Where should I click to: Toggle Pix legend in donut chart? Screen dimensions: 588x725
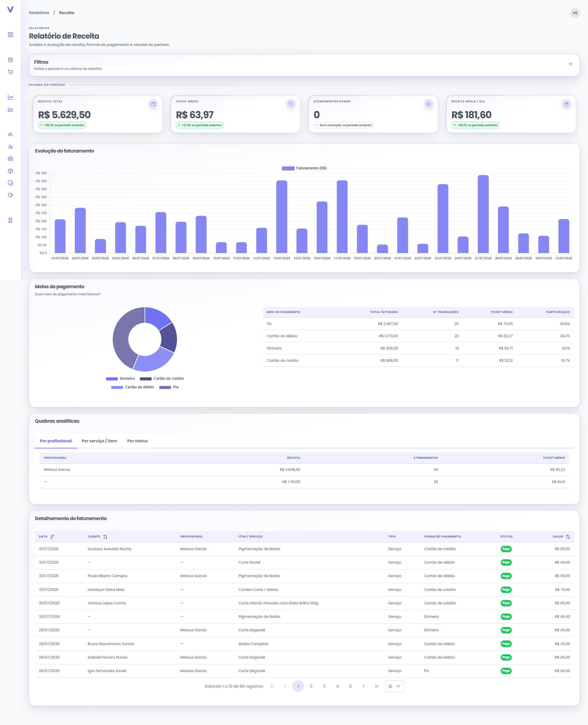pyautogui.click(x=169, y=387)
